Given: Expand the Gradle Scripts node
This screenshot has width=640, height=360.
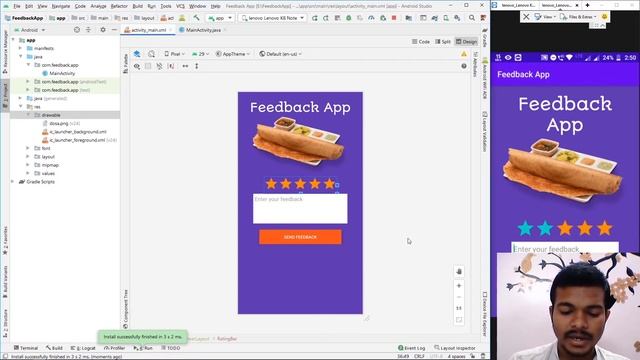Looking at the screenshot, I should tap(13, 182).
